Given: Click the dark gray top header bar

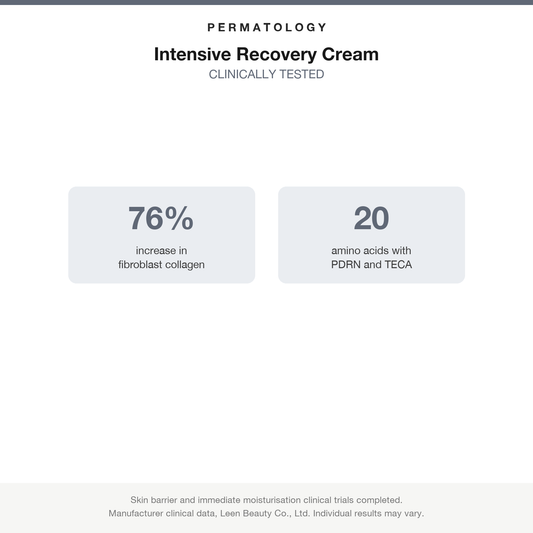Looking at the screenshot, I should coord(266,2).
